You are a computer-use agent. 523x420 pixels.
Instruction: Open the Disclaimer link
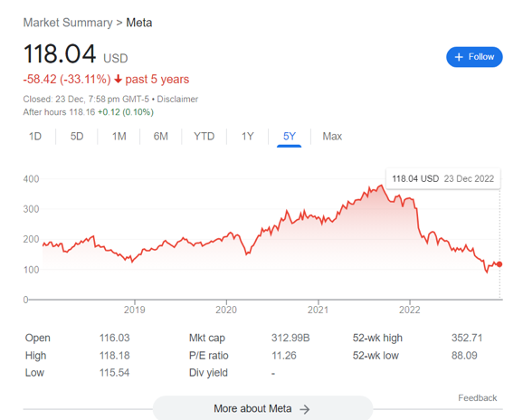[x=177, y=99]
